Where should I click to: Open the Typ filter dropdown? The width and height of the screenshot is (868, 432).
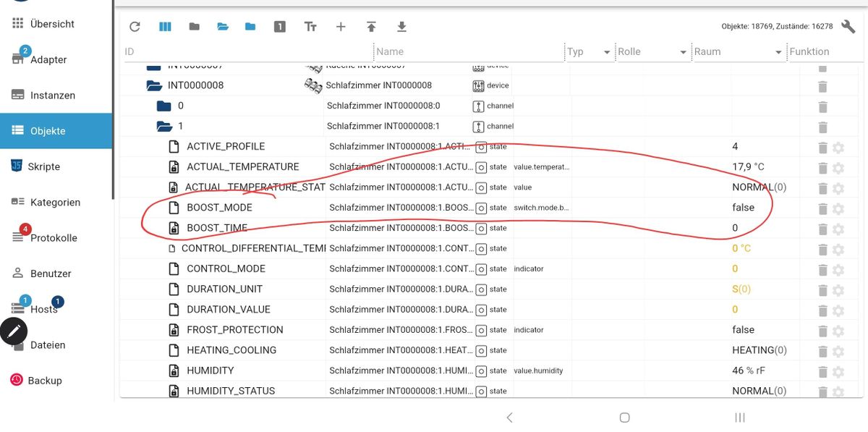[607, 52]
